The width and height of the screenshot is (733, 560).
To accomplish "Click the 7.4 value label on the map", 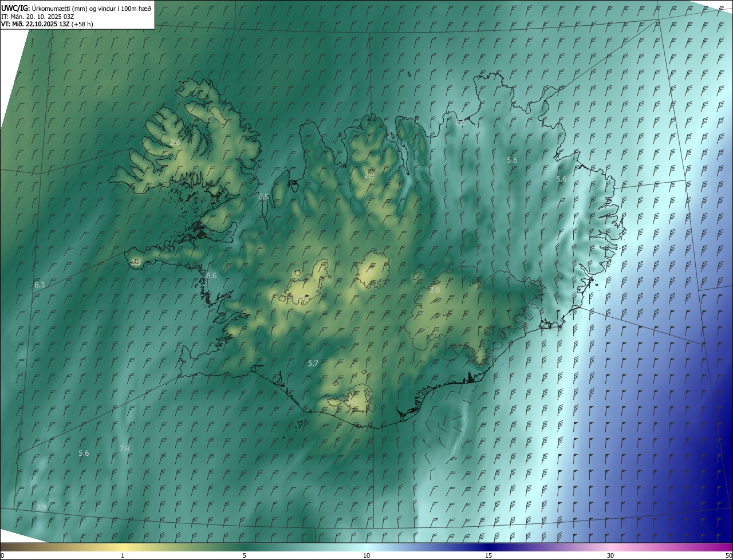I will click(x=124, y=448).
